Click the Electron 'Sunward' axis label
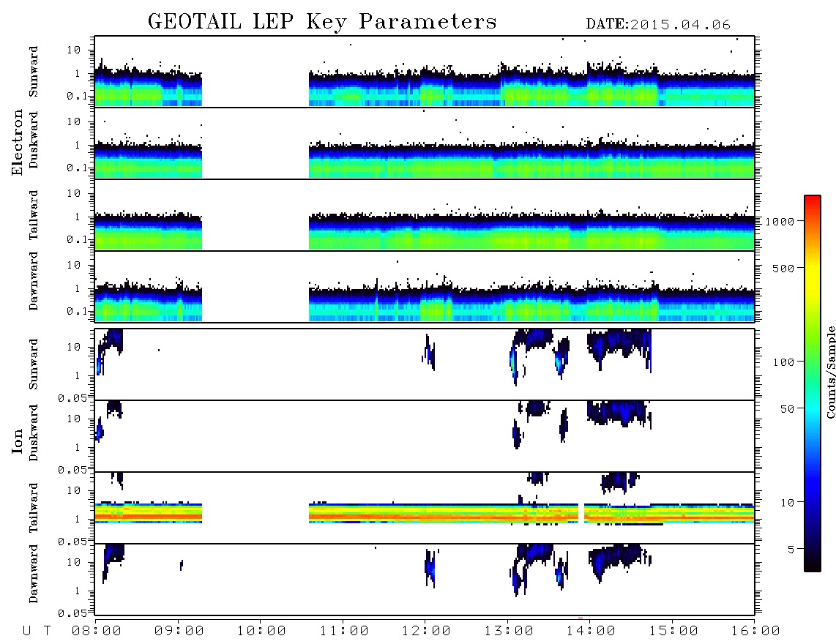 [34, 72]
